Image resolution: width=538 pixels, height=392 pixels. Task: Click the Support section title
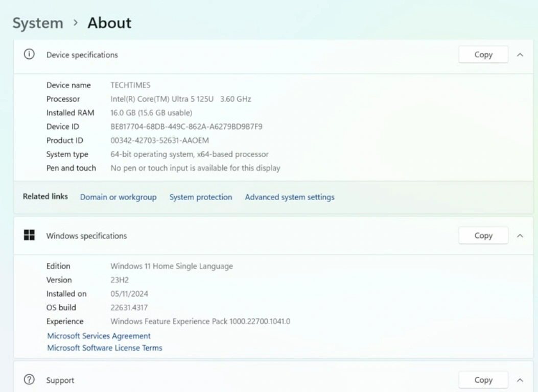(x=60, y=380)
